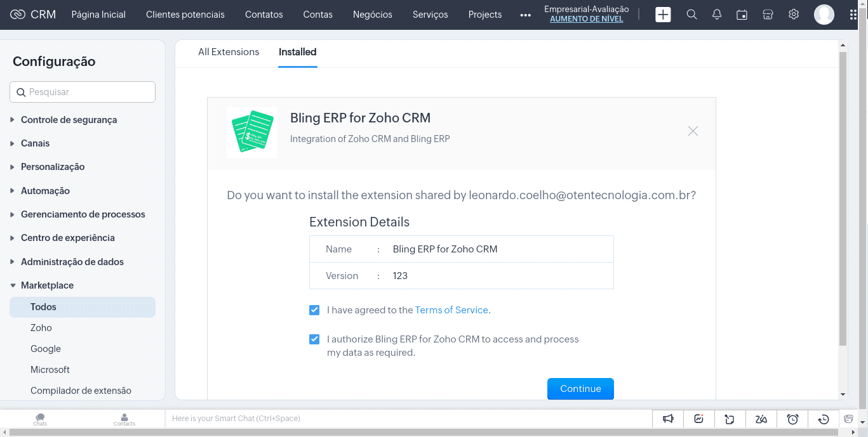Open the quick create plus icon
The width and height of the screenshot is (868, 437).
663,14
